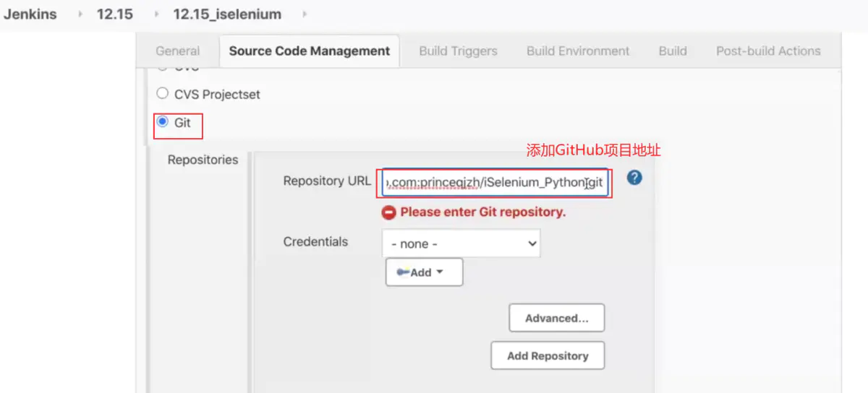Focus the Repository URL input field
The image size is (868, 393).
(x=495, y=183)
